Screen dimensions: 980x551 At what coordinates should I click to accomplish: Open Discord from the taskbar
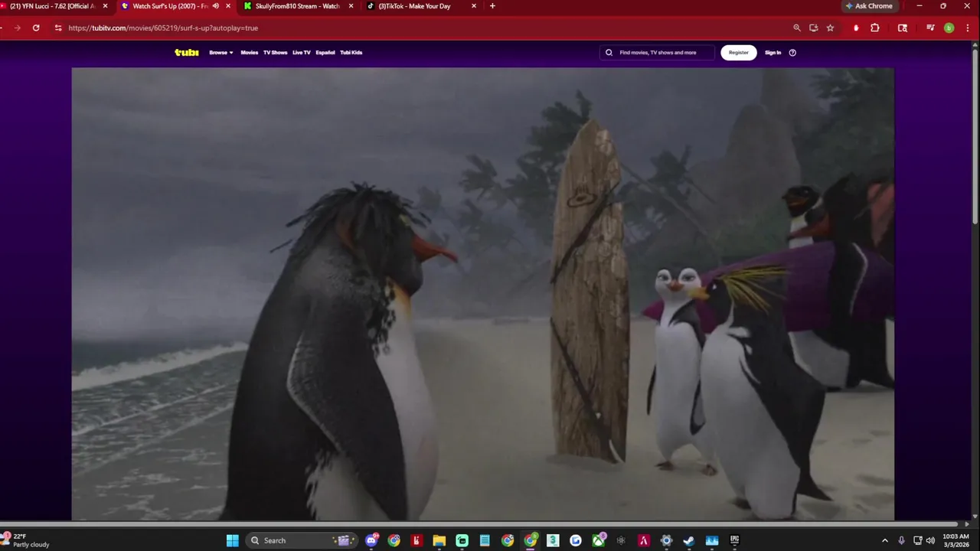371,540
